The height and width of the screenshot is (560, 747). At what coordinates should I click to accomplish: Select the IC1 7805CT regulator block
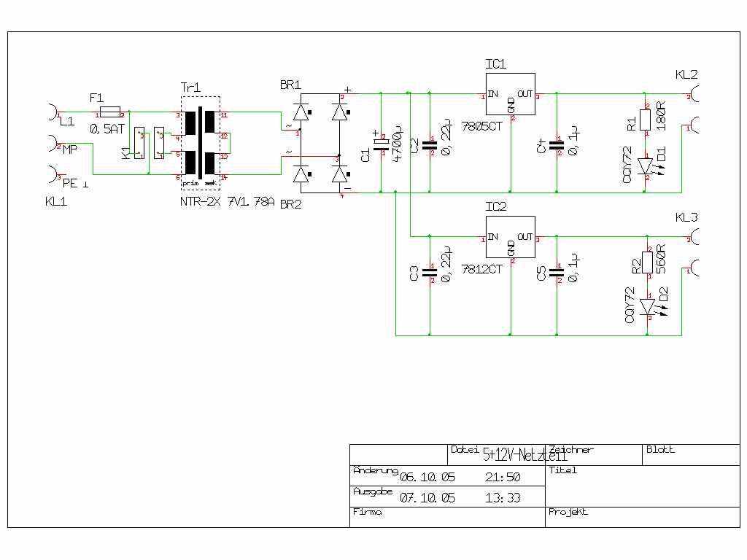click(x=510, y=94)
